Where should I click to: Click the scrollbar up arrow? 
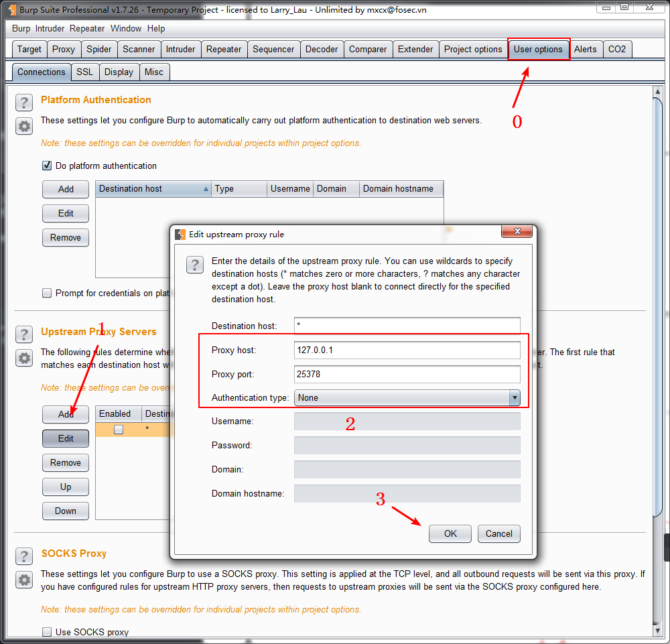(x=657, y=92)
